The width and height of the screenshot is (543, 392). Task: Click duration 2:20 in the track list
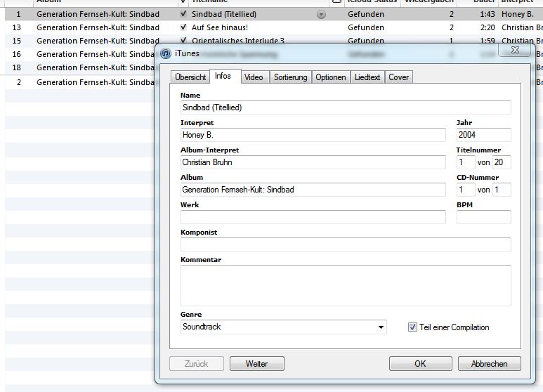pos(488,27)
